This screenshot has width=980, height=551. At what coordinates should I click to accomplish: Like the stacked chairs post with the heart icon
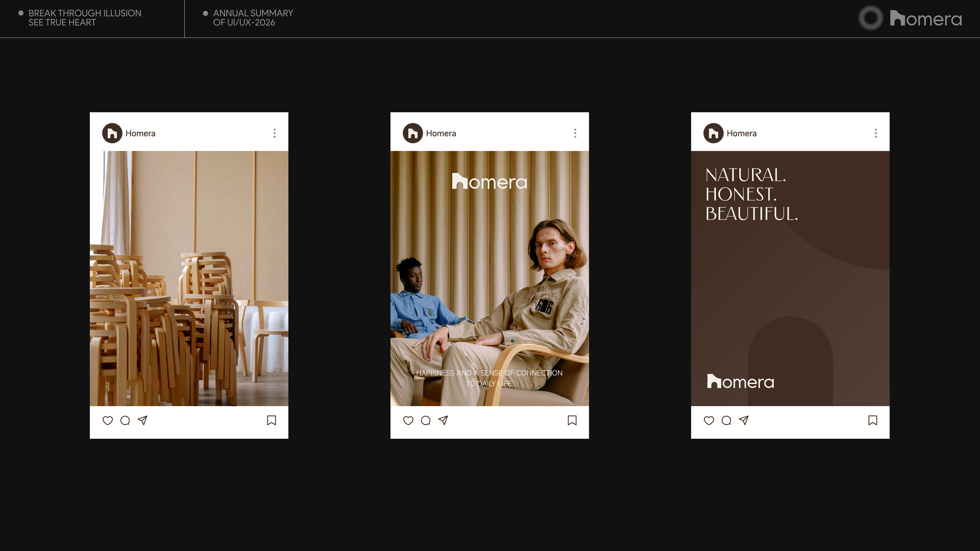(108, 420)
